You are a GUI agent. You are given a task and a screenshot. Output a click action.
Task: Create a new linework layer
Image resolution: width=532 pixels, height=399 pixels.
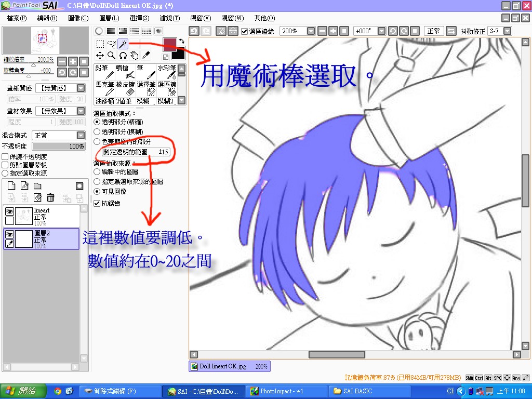pos(24,185)
